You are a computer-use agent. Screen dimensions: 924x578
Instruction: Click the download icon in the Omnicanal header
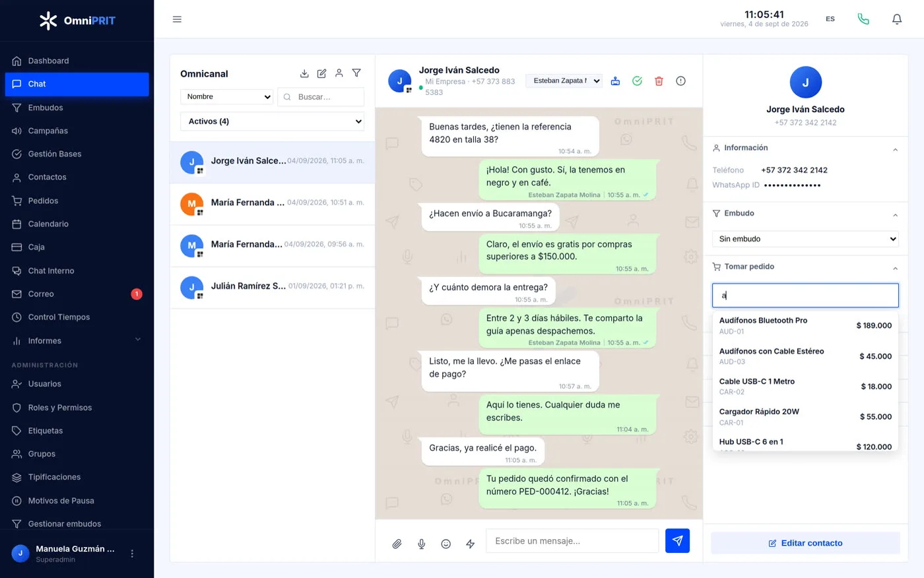tap(304, 73)
